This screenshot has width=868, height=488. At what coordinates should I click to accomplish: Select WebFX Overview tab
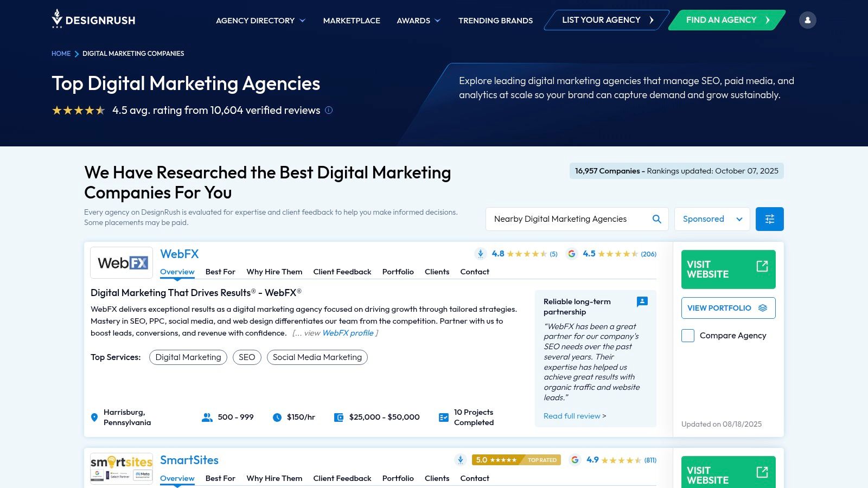tap(177, 272)
